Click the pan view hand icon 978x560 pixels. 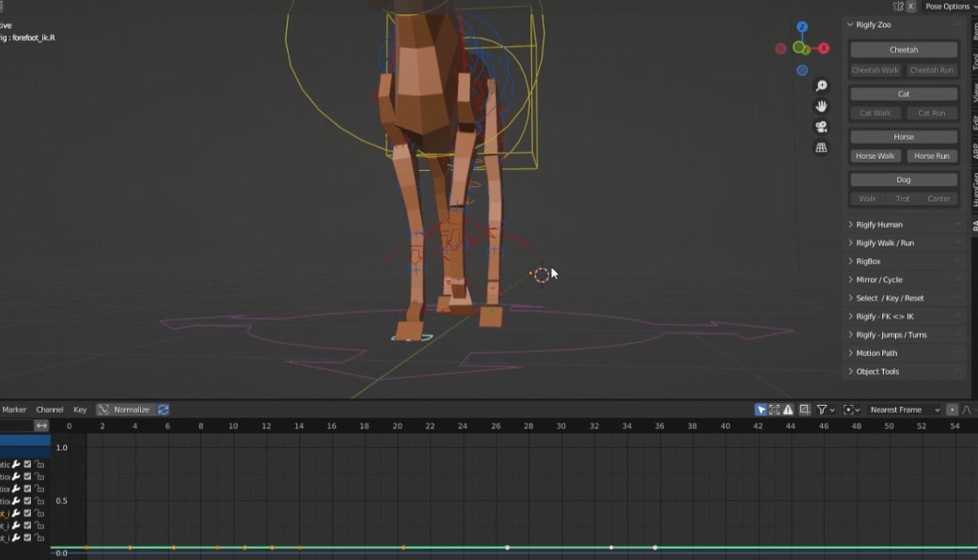pos(821,106)
